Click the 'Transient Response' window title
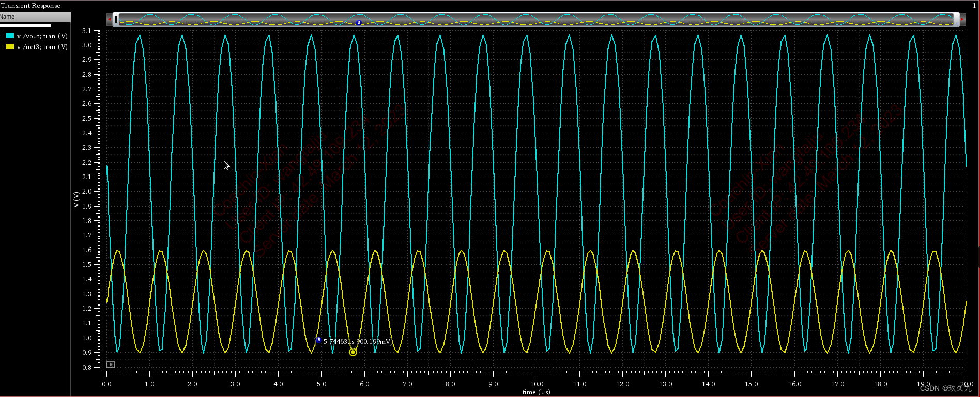Image resolution: width=980 pixels, height=397 pixels. 30,6
